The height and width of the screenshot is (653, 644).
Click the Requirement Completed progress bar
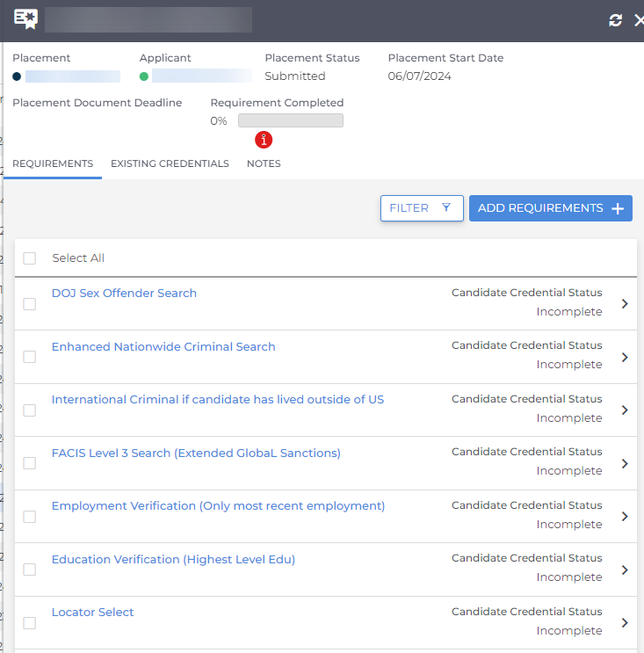(x=290, y=120)
